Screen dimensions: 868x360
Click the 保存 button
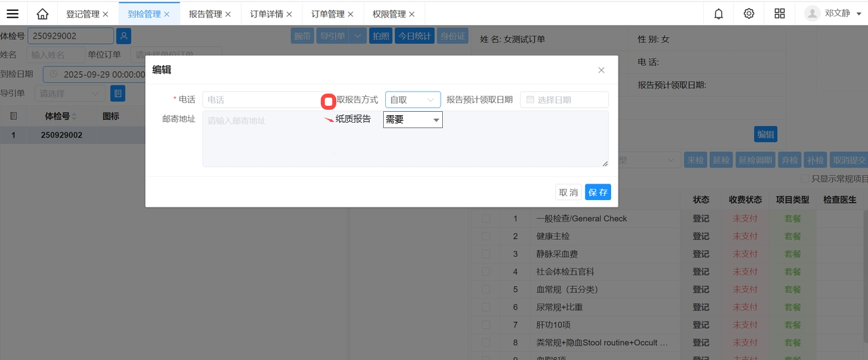(x=597, y=193)
